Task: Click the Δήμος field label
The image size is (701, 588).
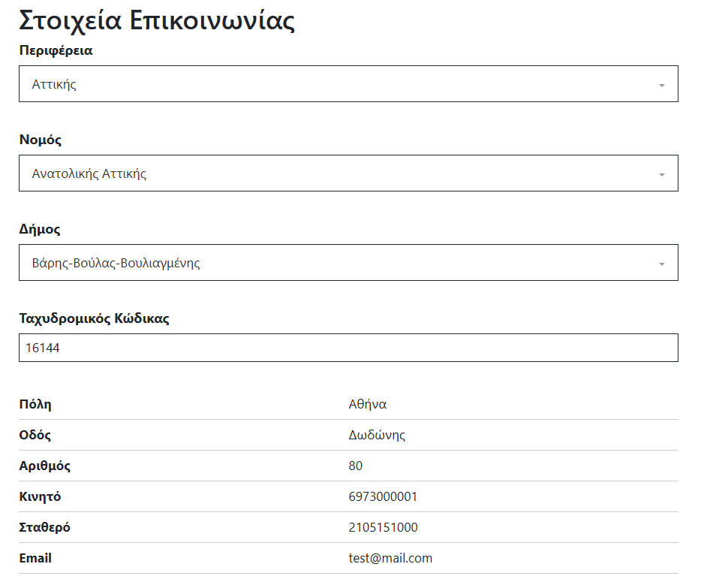Action: pyautogui.click(x=39, y=229)
